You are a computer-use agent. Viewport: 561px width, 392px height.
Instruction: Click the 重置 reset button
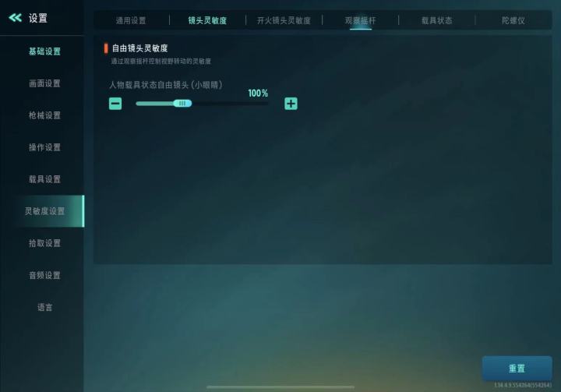click(x=517, y=368)
